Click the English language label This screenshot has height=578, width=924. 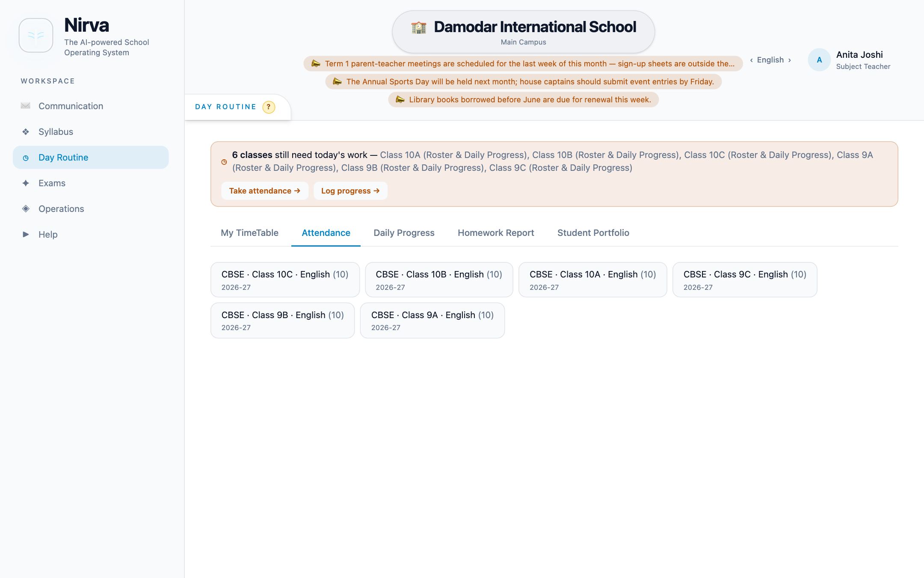coord(770,60)
